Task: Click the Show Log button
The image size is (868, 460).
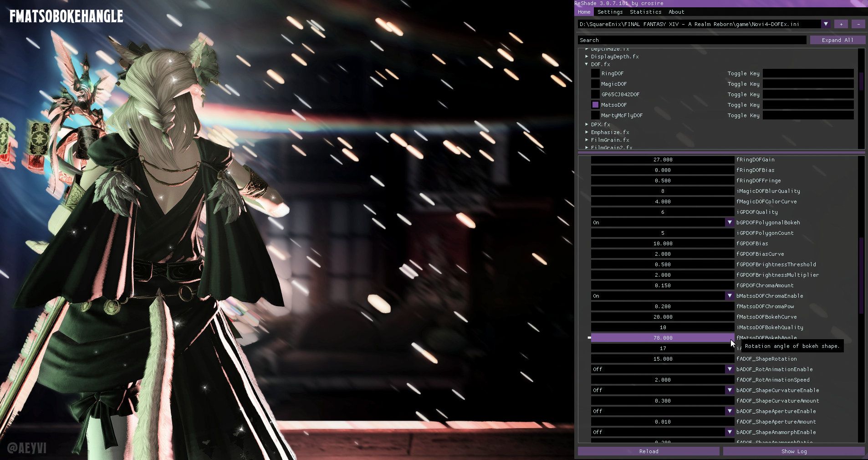Action: point(794,451)
